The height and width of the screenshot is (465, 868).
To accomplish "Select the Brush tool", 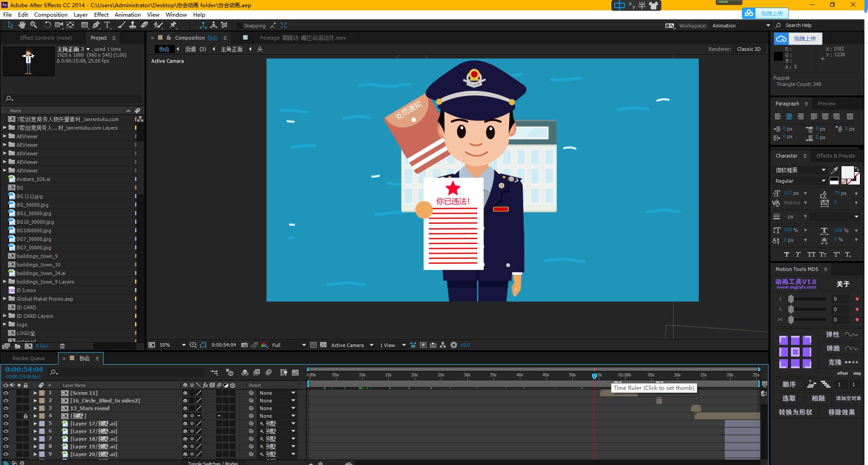I will pyautogui.click(x=121, y=25).
